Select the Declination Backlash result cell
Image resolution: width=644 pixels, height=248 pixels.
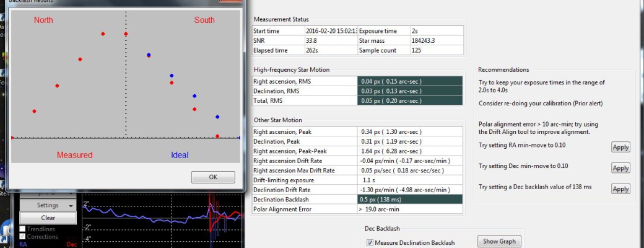410,200
